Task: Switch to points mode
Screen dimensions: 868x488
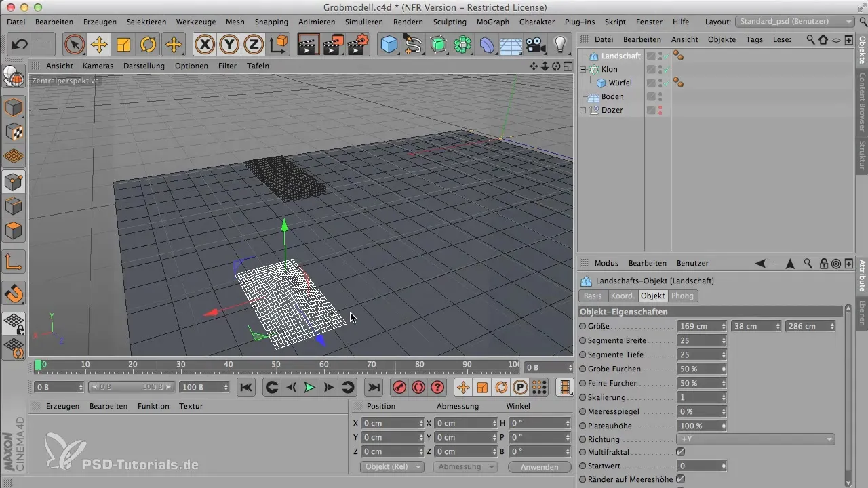Action: pyautogui.click(x=14, y=182)
